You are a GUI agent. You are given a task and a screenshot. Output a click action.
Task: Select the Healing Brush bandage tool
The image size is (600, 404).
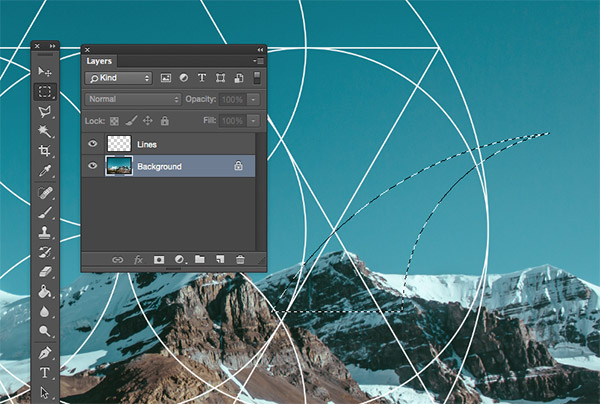point(45,192)
